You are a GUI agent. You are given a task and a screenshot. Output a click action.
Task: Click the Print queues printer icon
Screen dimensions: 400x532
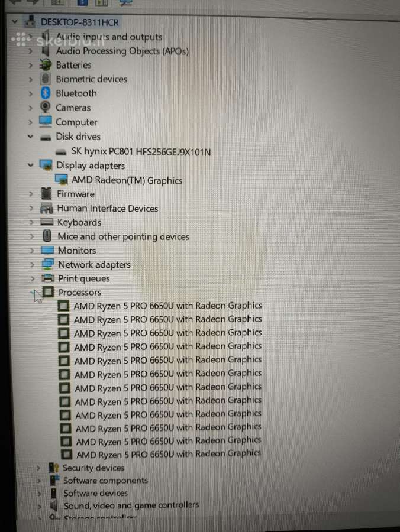(x=48, y=278)
